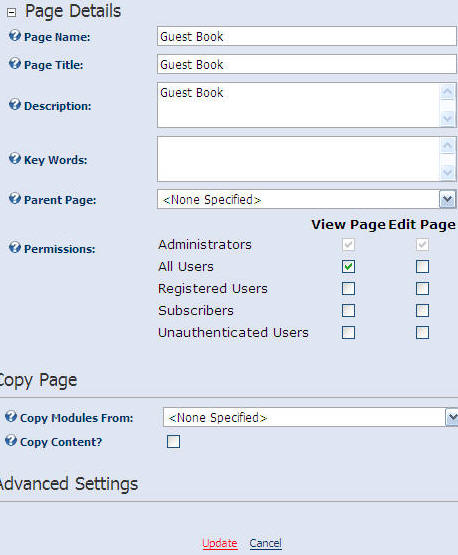Expand the Advanced Settings section heading

point(69,484)
